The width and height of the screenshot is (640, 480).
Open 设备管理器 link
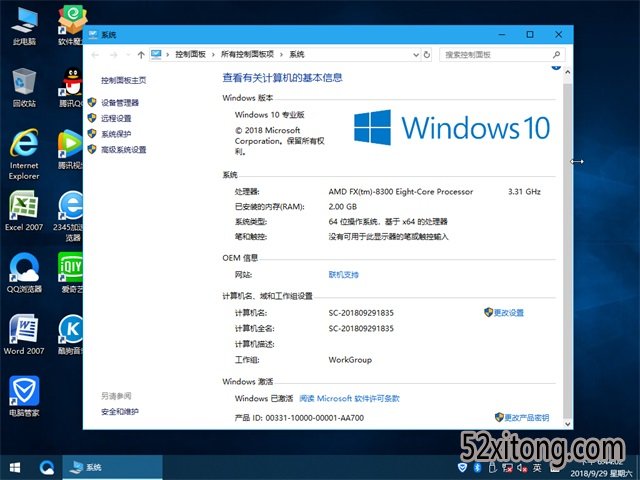(120, 102)
